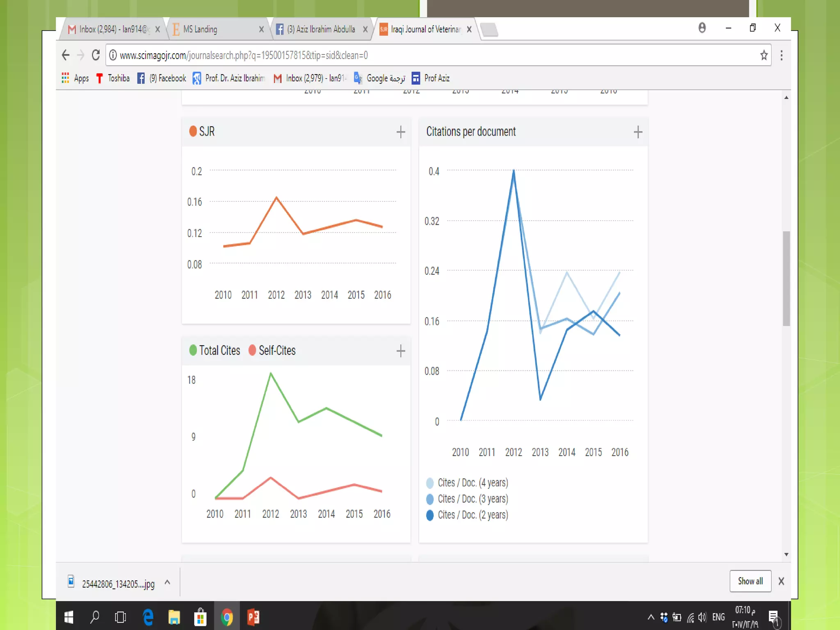
Task: Switch to the Aziz Ibrahim Abdulla tab
Action: pyautogui.click(x=320, y=29)
